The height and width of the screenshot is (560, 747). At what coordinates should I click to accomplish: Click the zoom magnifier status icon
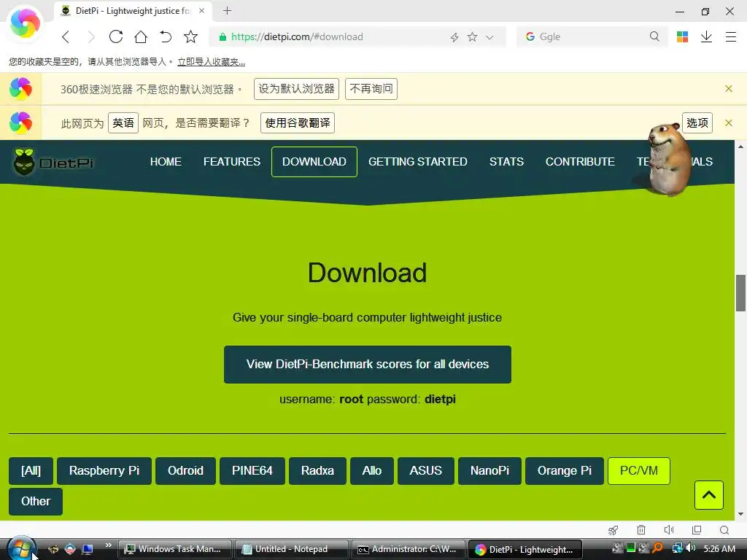coord(724,530)
